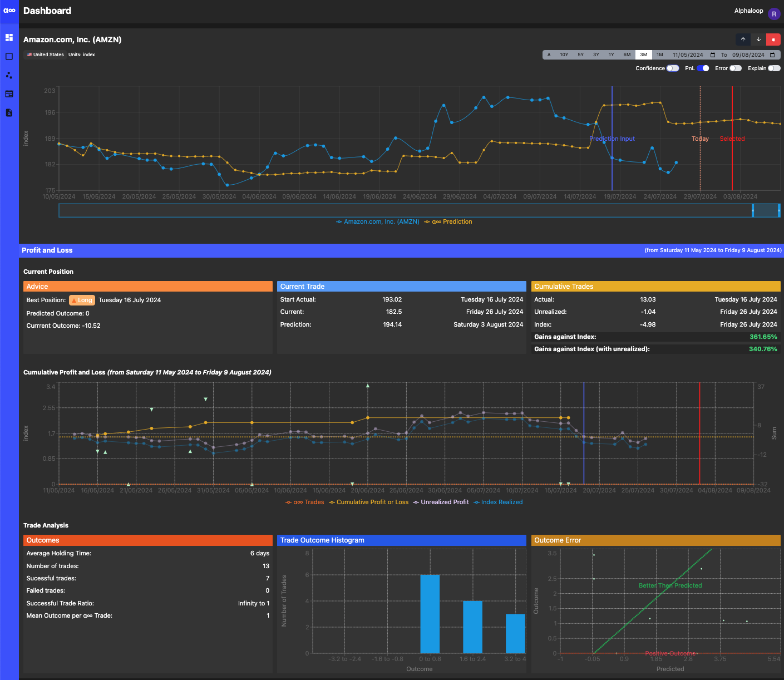Click the Better Than Predicted label

click(x=670, y=585)
